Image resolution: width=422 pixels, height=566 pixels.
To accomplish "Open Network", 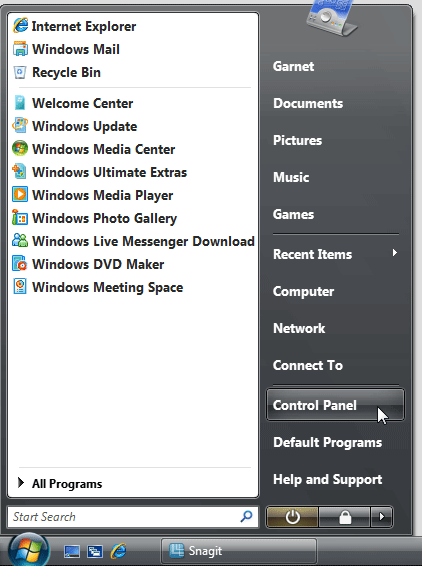I will coord(299,328).
